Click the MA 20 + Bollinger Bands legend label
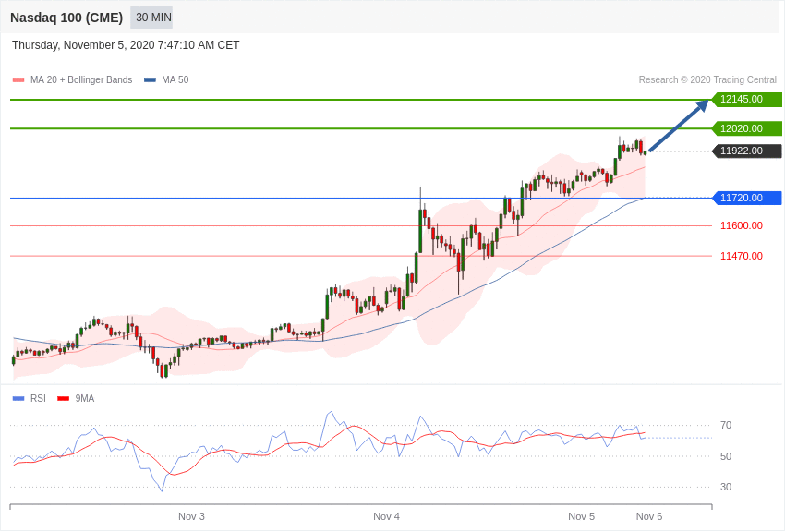 point(81,80)
